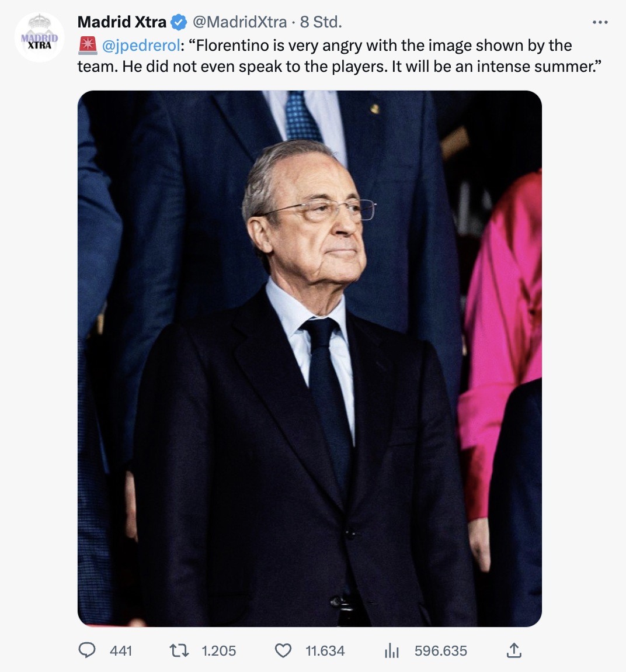Click the 11.634 likes count

pos(325,651)
